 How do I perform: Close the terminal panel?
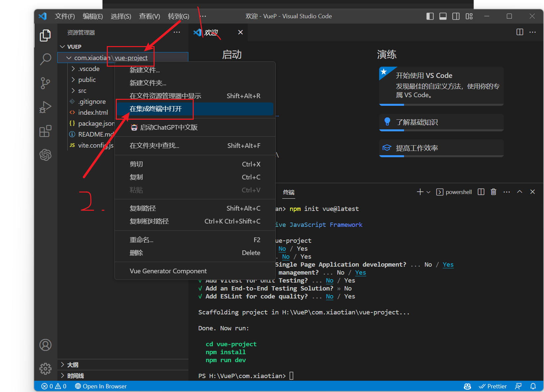[x=532, y=192]
